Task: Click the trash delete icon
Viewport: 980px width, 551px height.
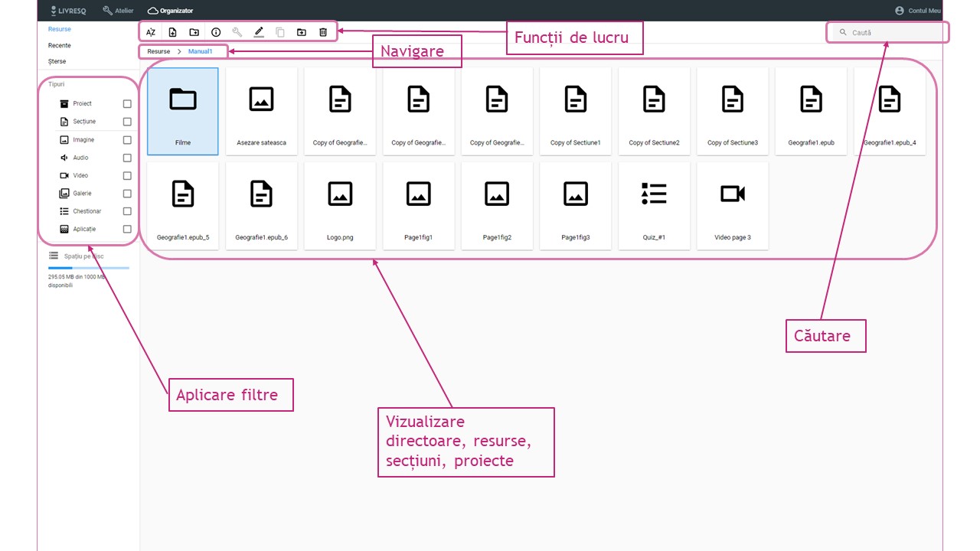Action: tap(323, 32)
